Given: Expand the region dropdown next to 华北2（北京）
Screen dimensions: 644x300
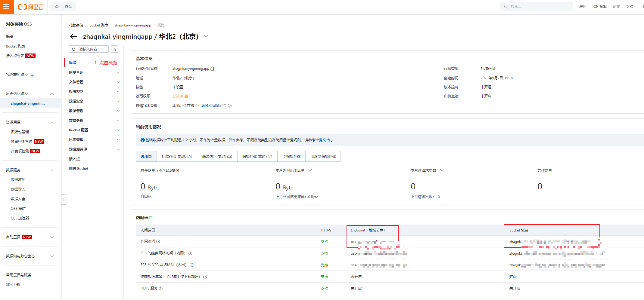Looking at the screenshot, I should click(206, 36).
